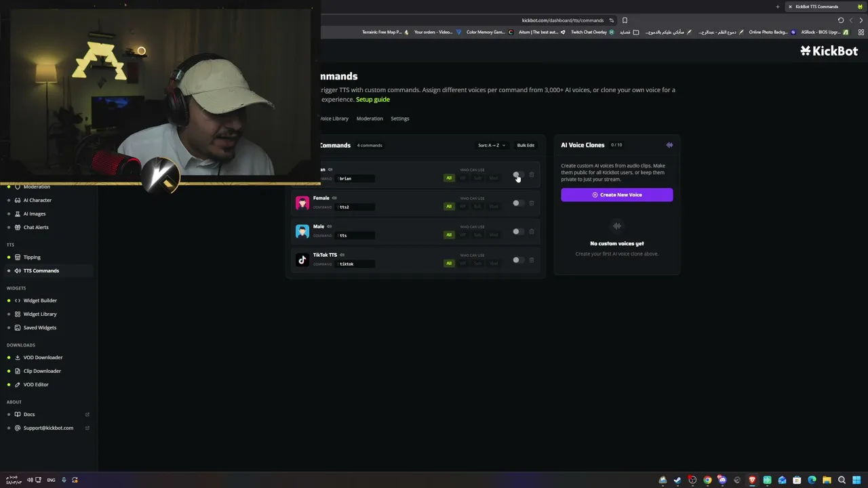868x488 pixels.
Task: Open Clip Downloader in the sidebar
Action: coord(42,371)
